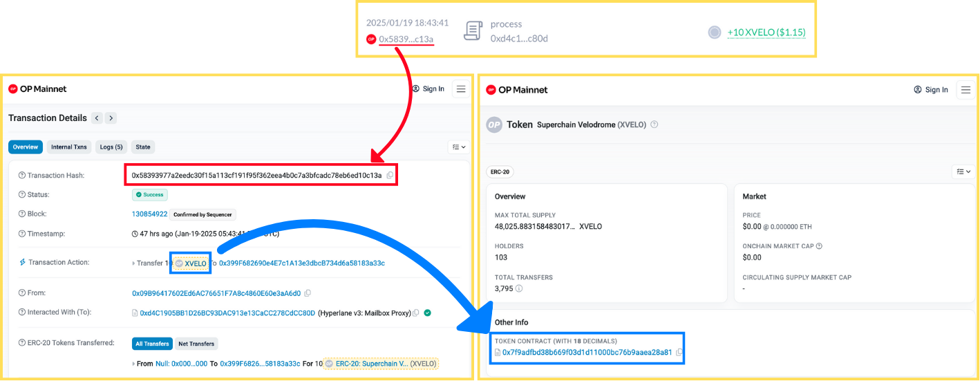980x381 pixels.
Task: Switch to the Internal Txns tab
Action: pos(69,147)
